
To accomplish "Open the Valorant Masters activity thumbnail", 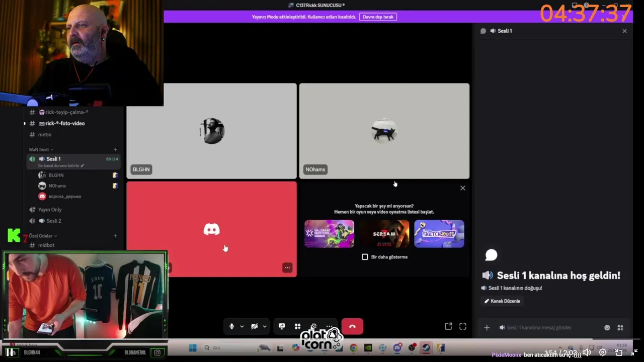I will 329,234.
